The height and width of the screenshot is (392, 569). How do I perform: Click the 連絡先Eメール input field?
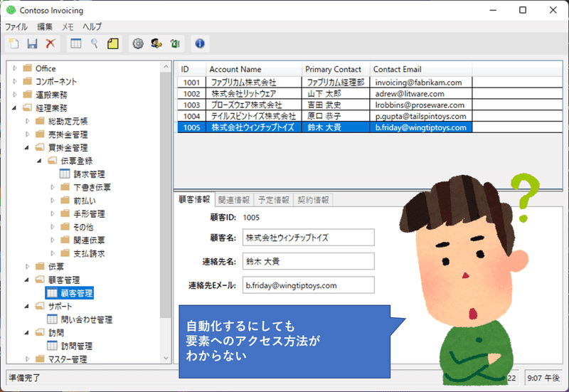[309, 285]
